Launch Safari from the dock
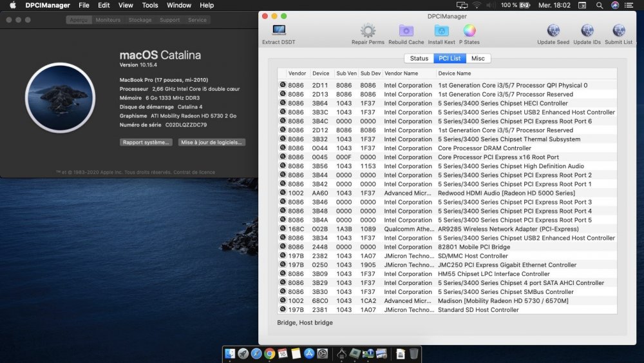This screenshot has width=644, height=363. tap(256, 353)
